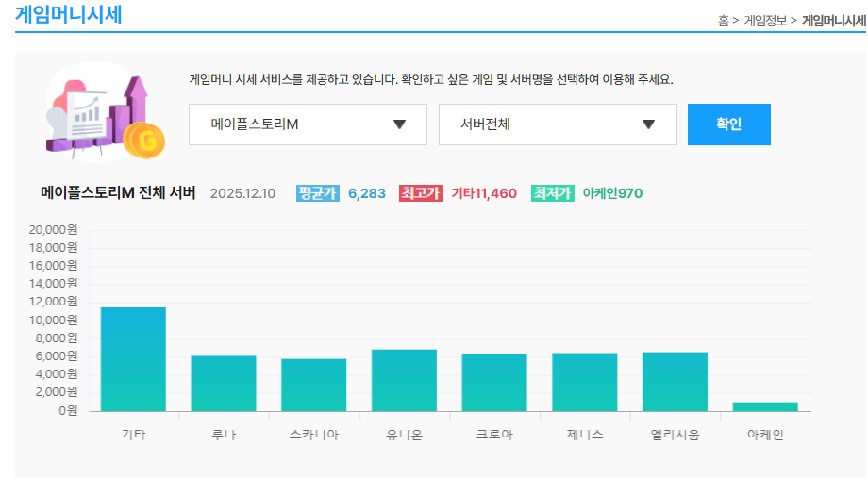Click the 기타 axis label
This screenshot has width=868, height=478.
pos(133,435)
